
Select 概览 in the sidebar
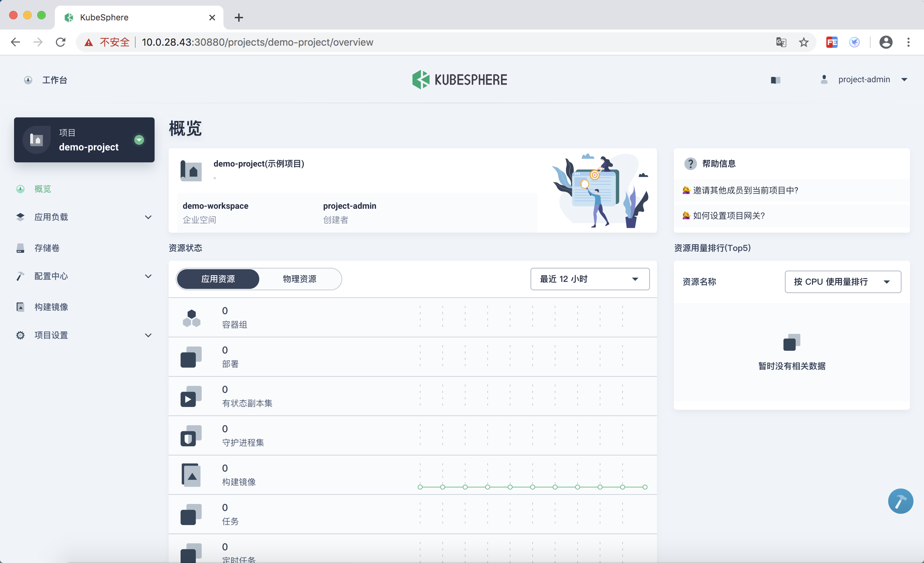tap(43, 189)
